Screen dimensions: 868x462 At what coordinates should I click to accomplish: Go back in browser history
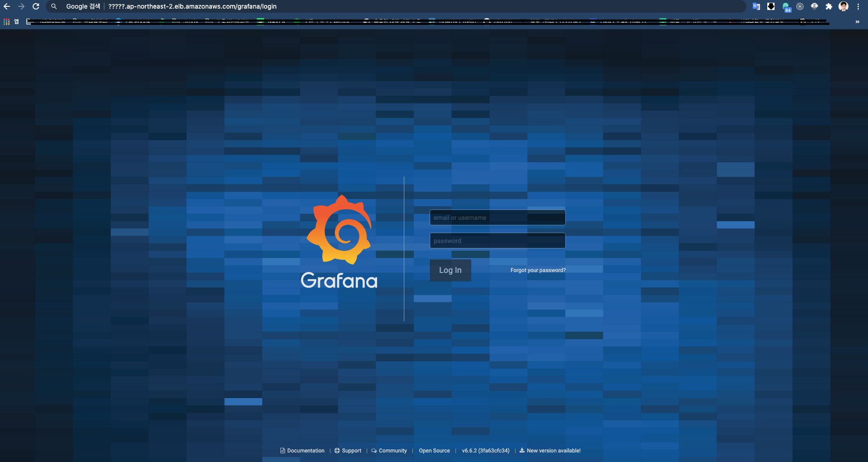[x=7, y=6]
